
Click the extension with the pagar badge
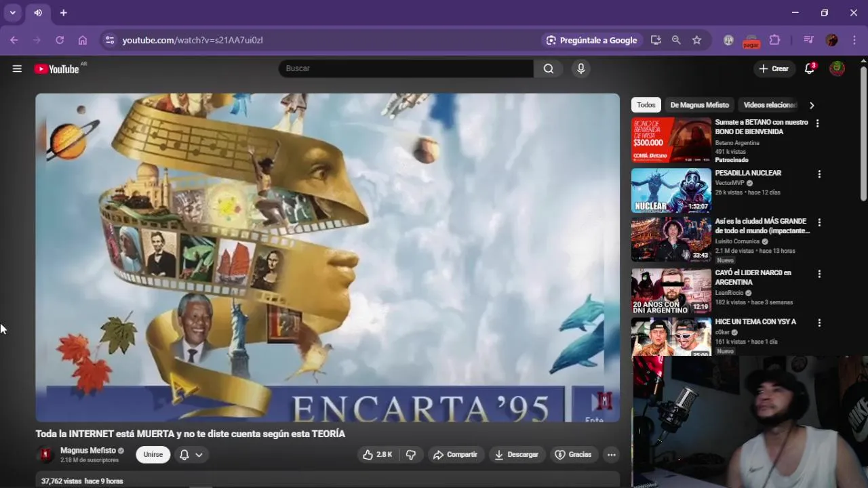tap(751, 41)
